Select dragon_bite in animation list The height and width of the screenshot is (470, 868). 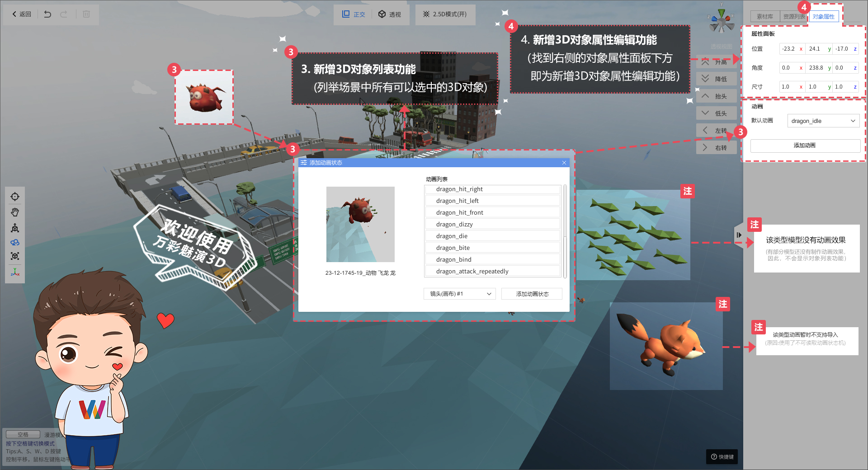pos(492,248)
